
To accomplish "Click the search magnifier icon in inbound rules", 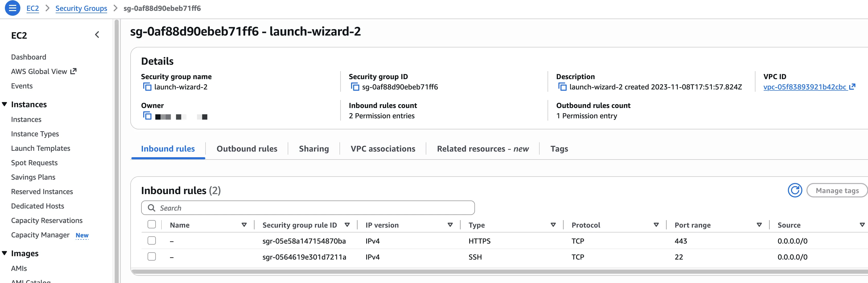I will (x=152, y=208).
